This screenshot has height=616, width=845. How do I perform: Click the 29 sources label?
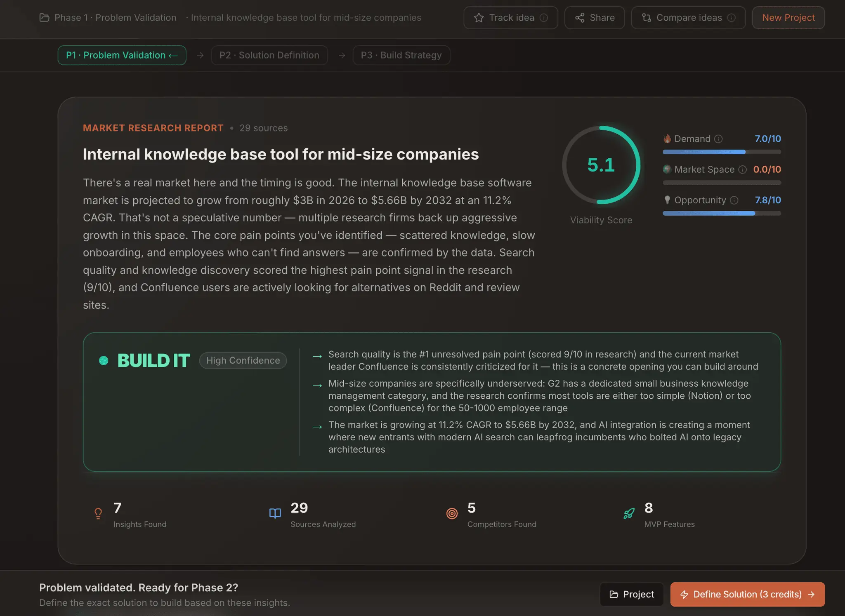[x=264, y=128]
